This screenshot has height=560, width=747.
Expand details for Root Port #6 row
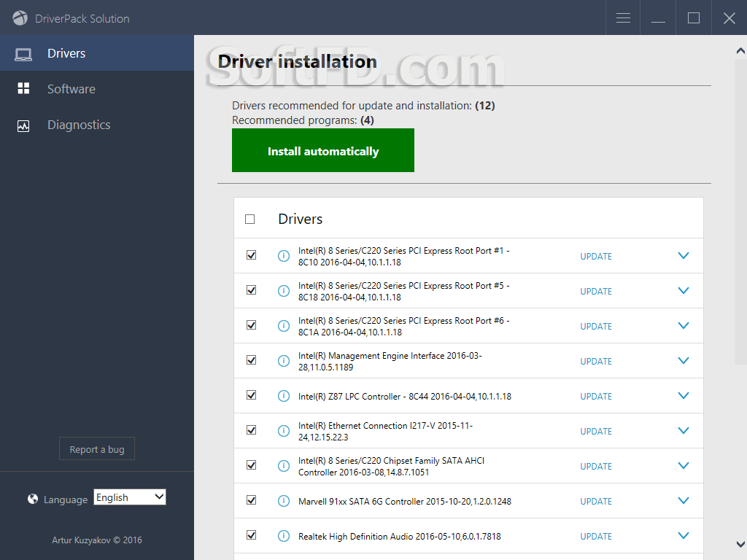(x=683, y=326)
